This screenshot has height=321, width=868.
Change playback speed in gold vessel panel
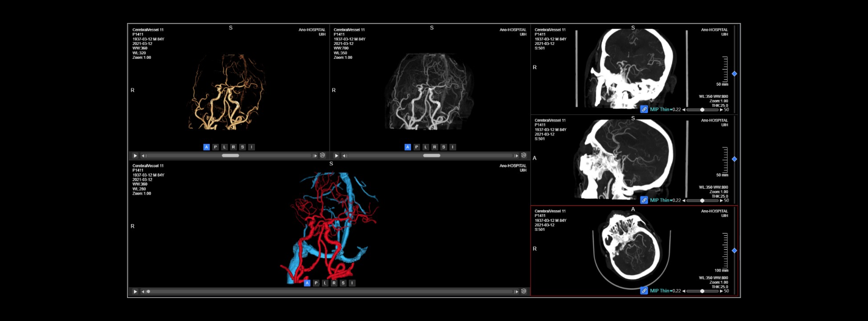pyautogui.click(x=322, y=155)
